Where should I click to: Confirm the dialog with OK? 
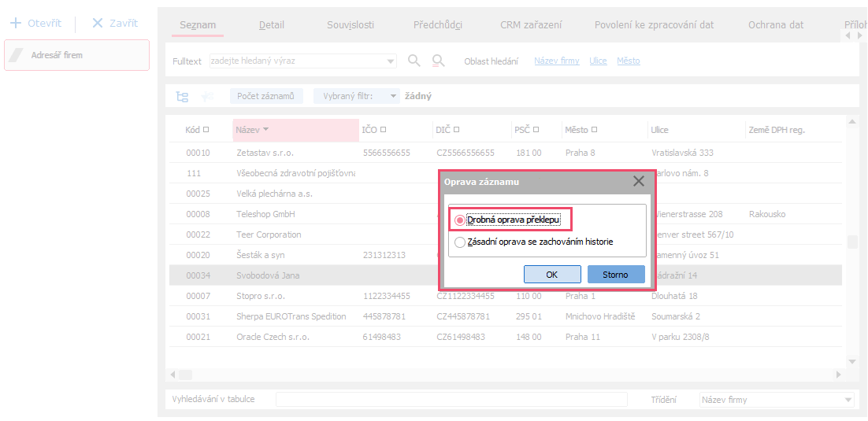click(x=551, y=275)
